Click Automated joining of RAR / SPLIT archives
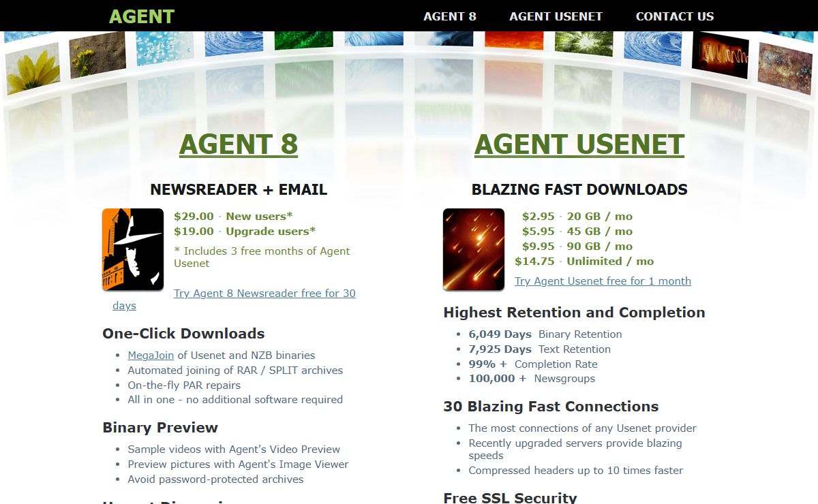Viewport: 818px width, 504px height. coord(235,371)
